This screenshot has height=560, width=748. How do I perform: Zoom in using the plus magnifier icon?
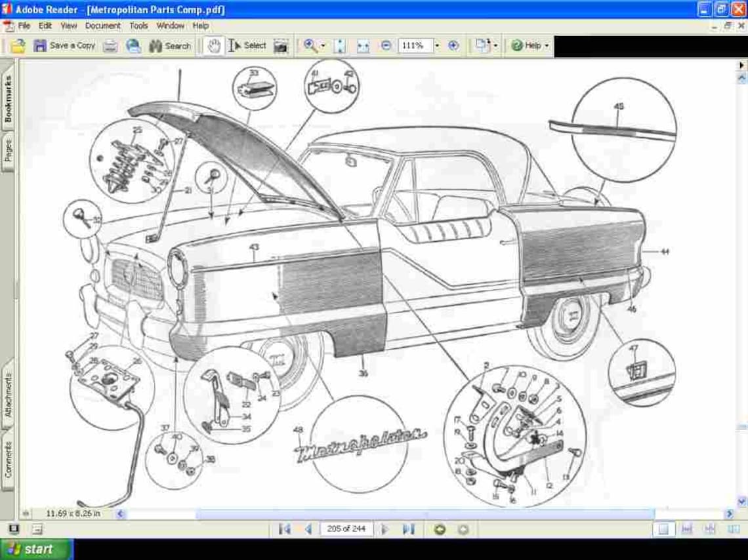click(451, 45)
